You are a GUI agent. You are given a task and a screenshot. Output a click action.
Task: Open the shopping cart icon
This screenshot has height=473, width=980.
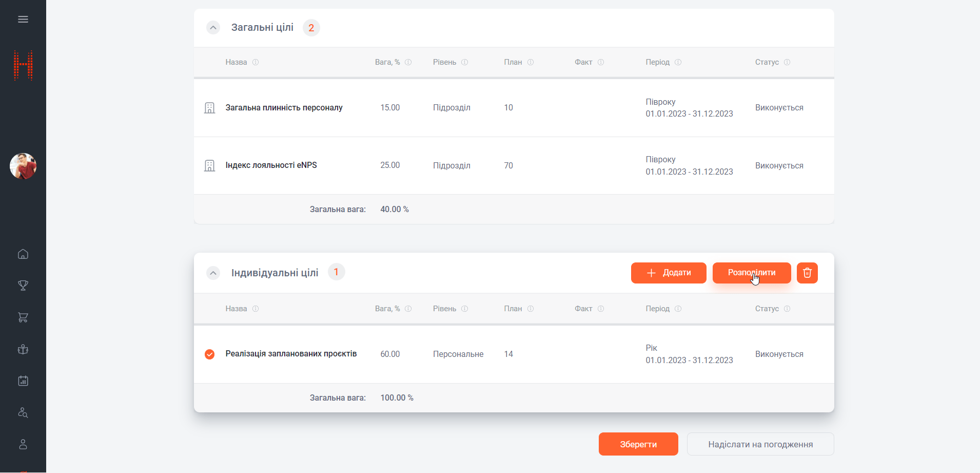click(23, 317)
